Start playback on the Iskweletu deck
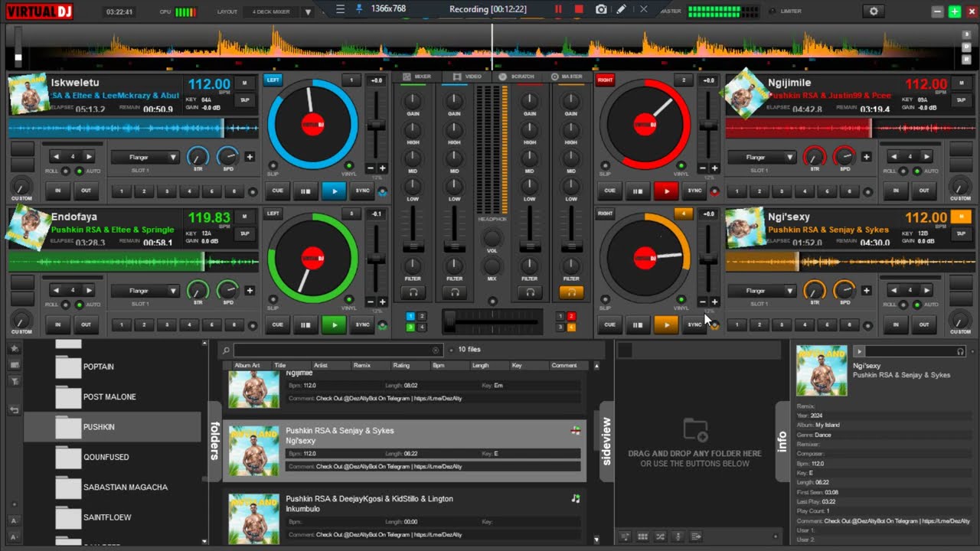 (x=334, y=191)
